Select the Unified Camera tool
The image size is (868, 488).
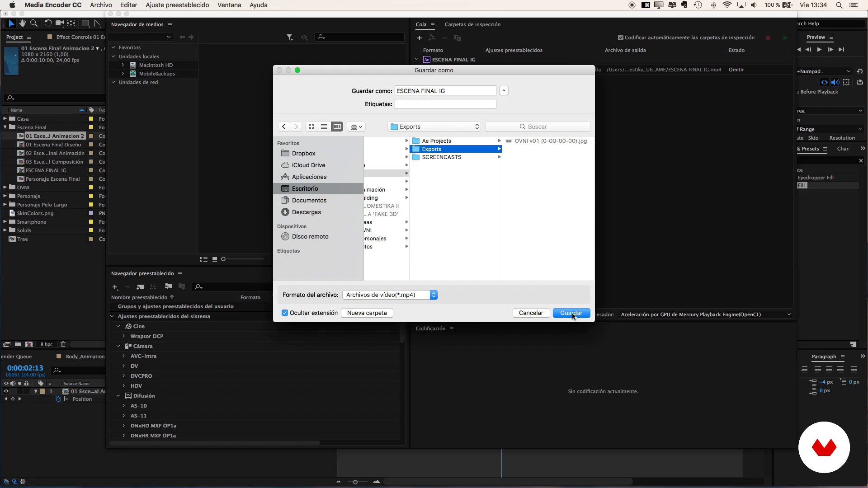click(59, 23)
